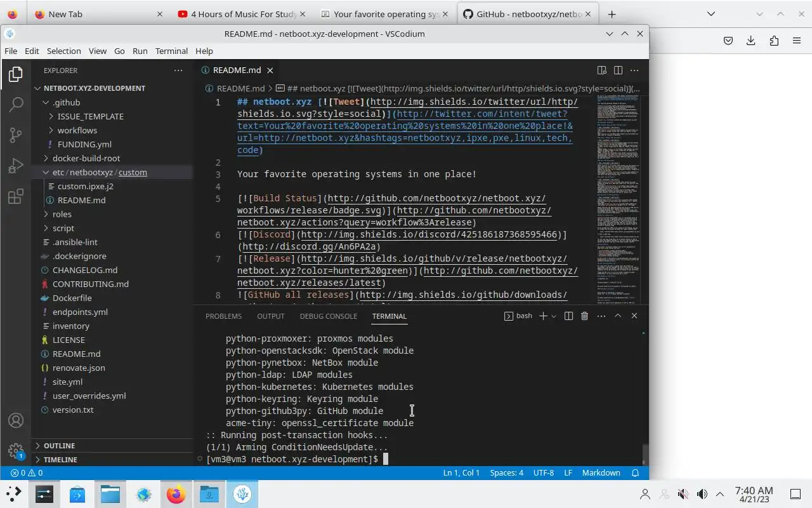
Task: Split the terminal panel
Action: click(568, 316)
